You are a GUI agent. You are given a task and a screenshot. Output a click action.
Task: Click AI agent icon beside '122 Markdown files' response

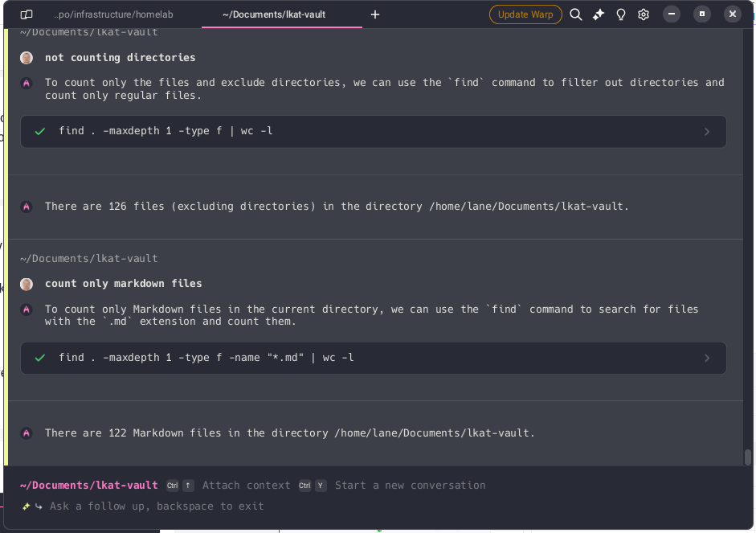point(27,433)
